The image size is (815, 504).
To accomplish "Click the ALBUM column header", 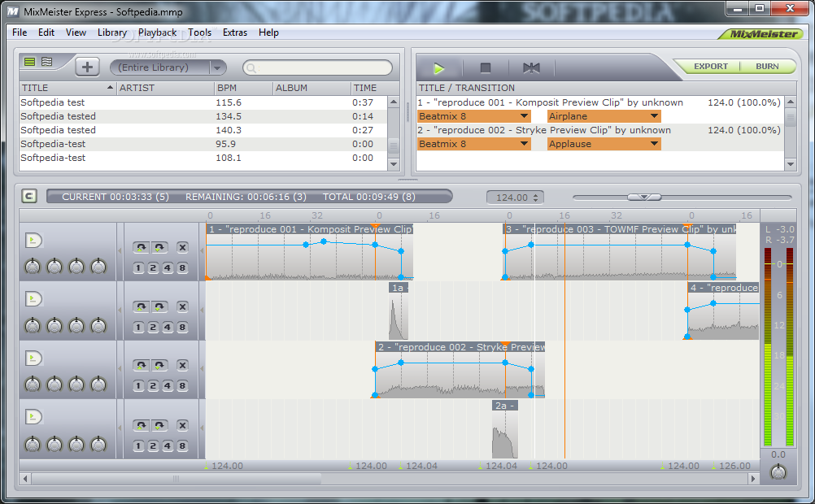I will (312, 88).
